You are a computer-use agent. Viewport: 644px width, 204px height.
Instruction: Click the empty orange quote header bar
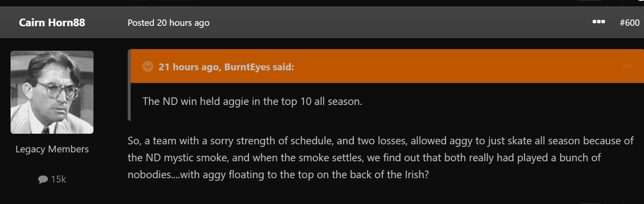tap(444, 66)
